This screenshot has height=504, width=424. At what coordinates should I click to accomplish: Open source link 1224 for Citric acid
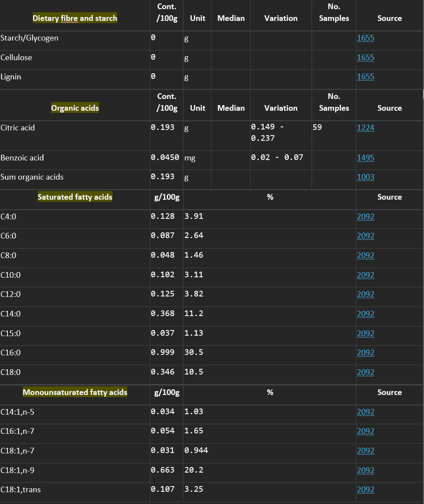[366, 128]
